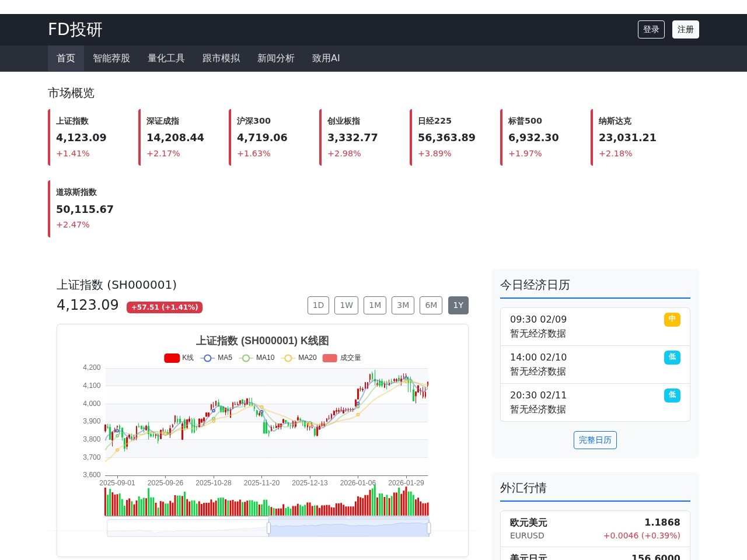Toggle the MA10 line in the legend
Screen dimensions: 747x560
pos(257,358)
